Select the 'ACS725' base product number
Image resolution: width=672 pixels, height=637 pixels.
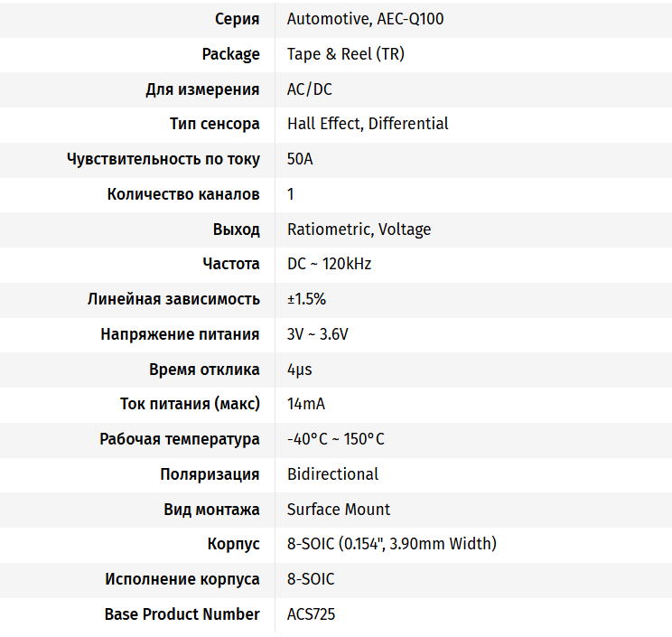coord(311,614)
